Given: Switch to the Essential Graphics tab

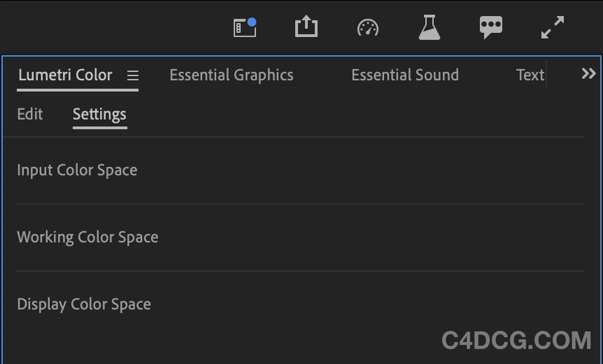Looking at the screenshot, I should click(231, 75).
